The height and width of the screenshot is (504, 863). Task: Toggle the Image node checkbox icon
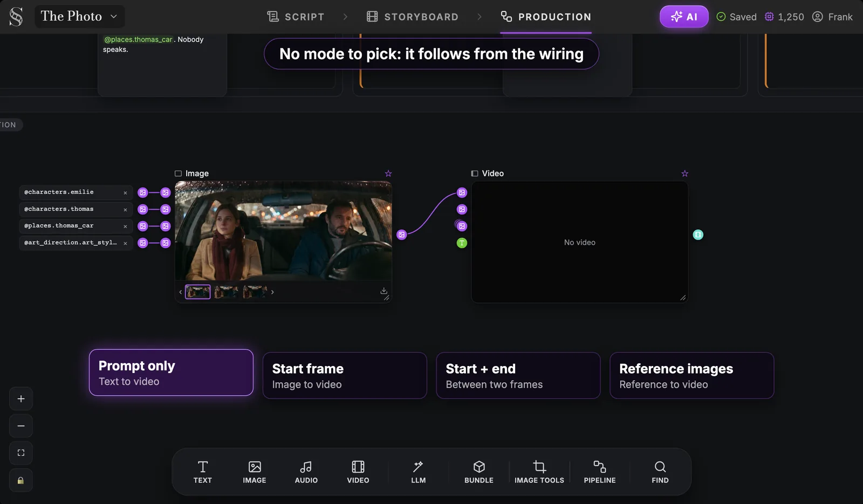pyautogui.click(x=178, y=174)
